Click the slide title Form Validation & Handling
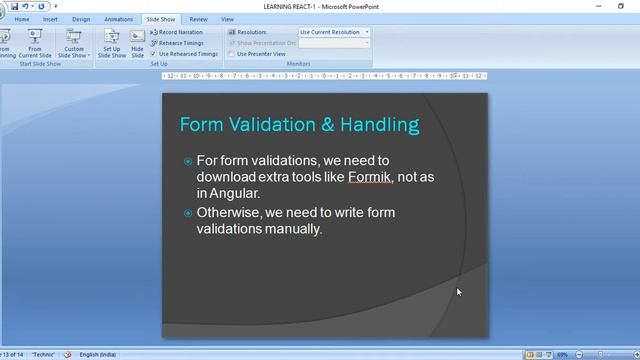Screen dimensions: 640x360 pyautogui.click(x=300, y=124)
